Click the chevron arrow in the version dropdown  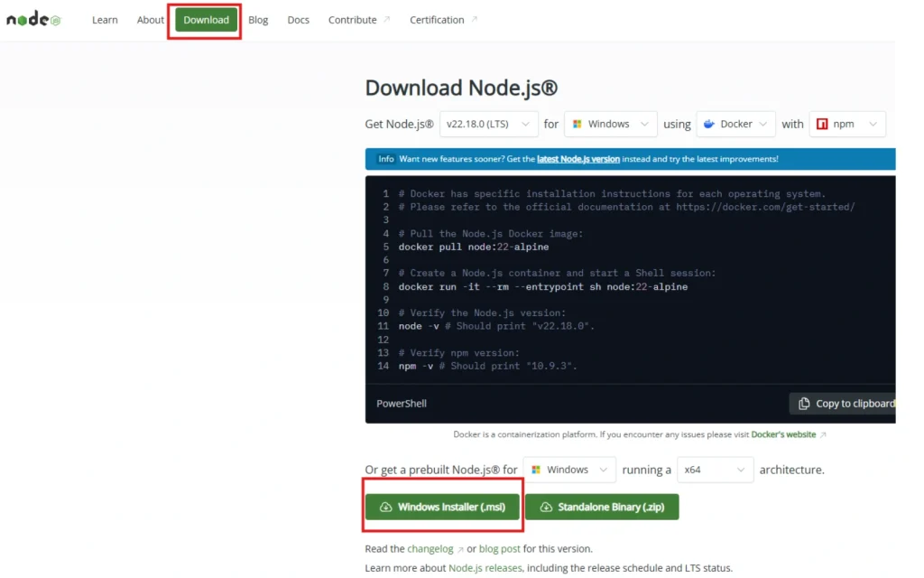[x=525, y=124]
